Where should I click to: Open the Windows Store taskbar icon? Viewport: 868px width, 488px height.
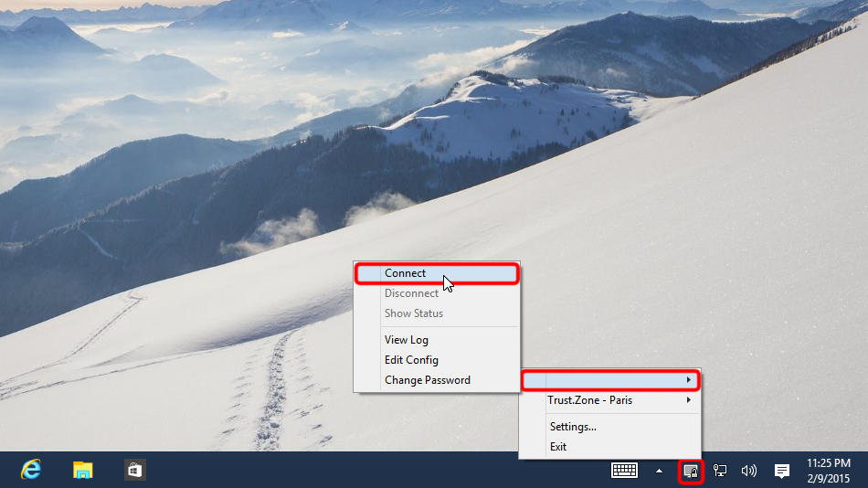click(x=135, y=470)
